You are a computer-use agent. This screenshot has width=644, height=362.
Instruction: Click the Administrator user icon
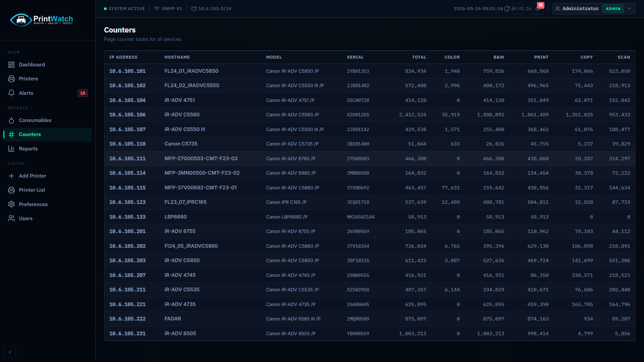(557, 9)
